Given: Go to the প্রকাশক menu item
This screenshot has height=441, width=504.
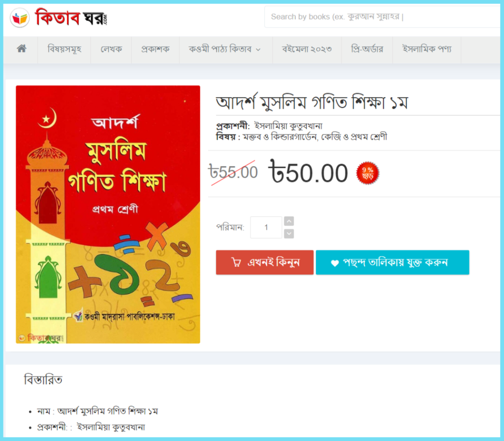Looking at the screenshot, I should tap(155, 49).
